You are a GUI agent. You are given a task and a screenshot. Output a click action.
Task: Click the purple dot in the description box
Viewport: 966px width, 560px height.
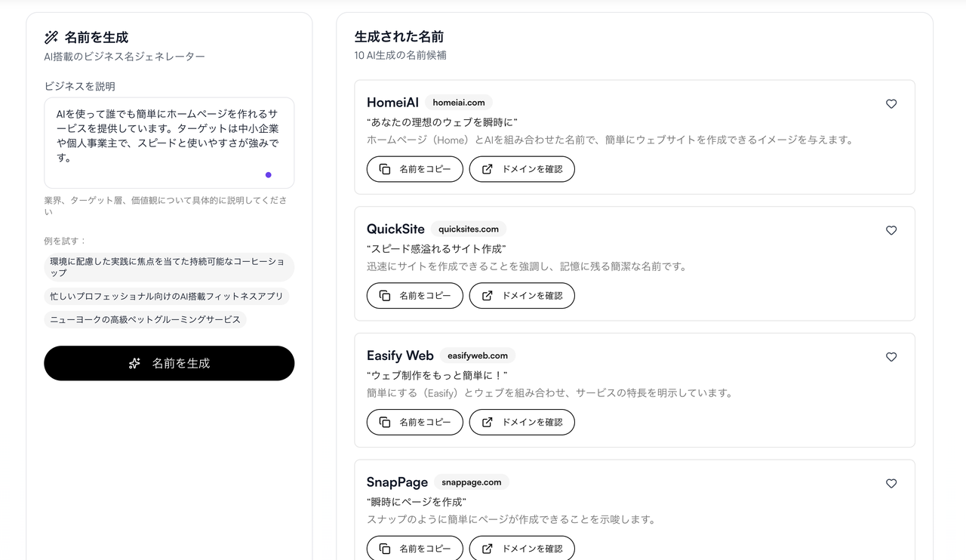pyautogui.click(x=268, y=175)
